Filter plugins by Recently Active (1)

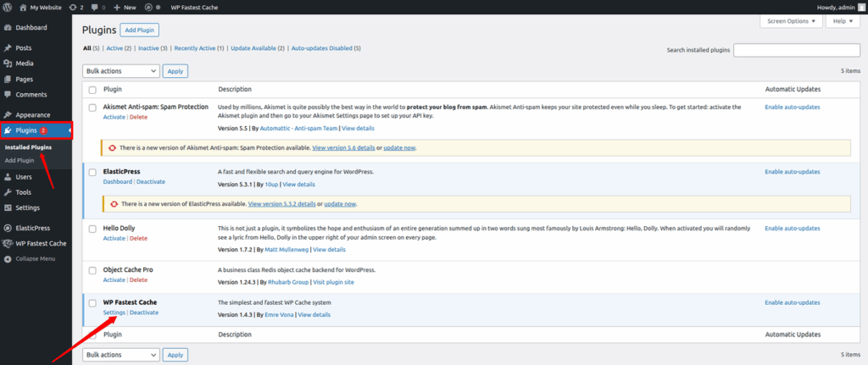pyautogui.click(x=199, y=48)
